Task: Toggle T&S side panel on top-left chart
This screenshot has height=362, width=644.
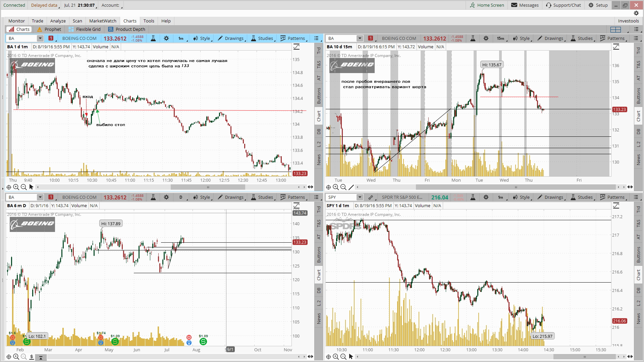Action: click(x=319, y=64)
